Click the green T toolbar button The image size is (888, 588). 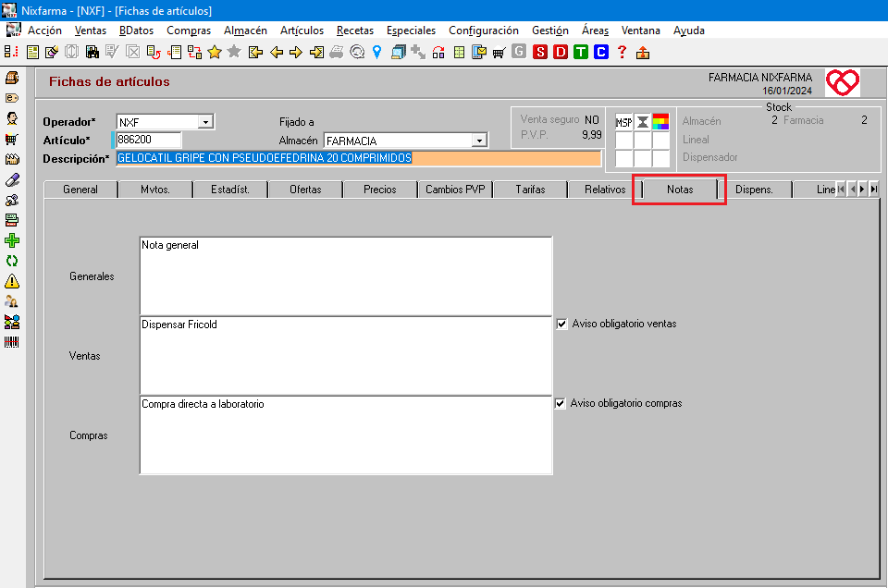pyautogui.click(x=581, y=53)
